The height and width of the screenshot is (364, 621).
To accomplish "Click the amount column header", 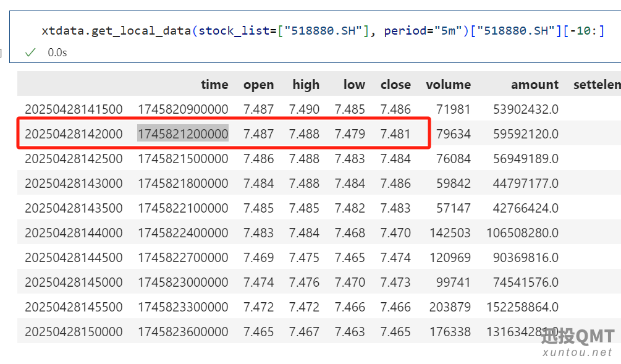I will point(534,85).
